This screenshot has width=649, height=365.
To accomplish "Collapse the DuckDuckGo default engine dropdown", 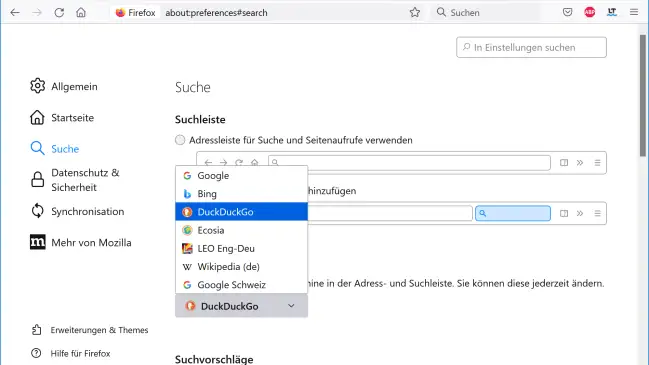I will coord(241,306).
